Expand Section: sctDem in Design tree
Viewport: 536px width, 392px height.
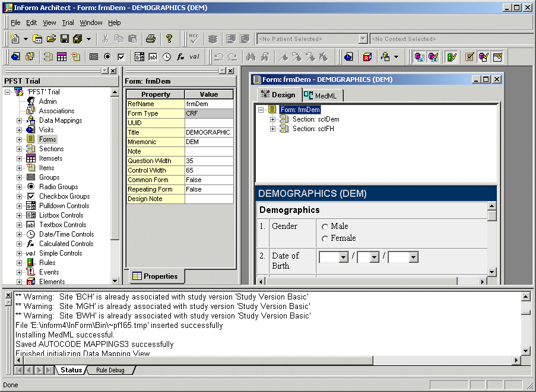pyautogui.click(x=272, y=119)
